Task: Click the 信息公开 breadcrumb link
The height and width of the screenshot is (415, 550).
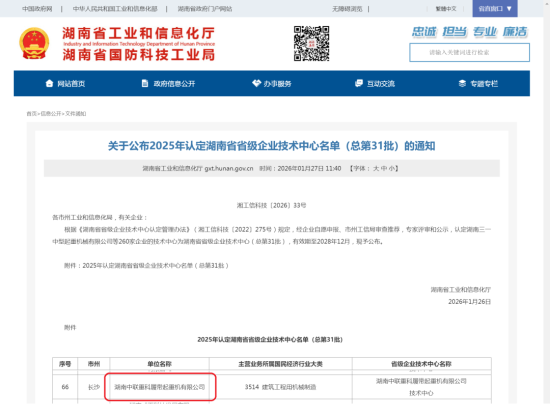Action: (x=51, y=114)
